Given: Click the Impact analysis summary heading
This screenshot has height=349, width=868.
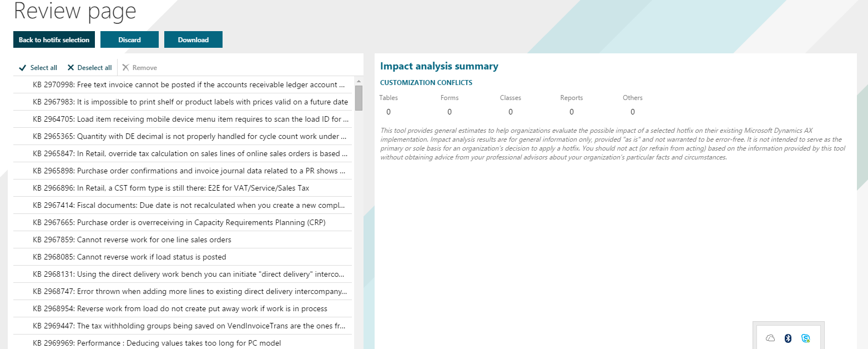Looking at the screenshot, I should tap(439, 66).
